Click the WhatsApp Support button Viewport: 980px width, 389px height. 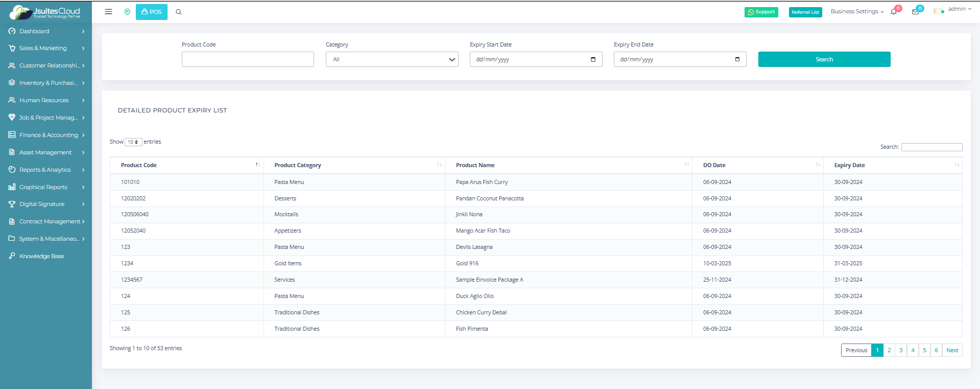coord(761,12)
